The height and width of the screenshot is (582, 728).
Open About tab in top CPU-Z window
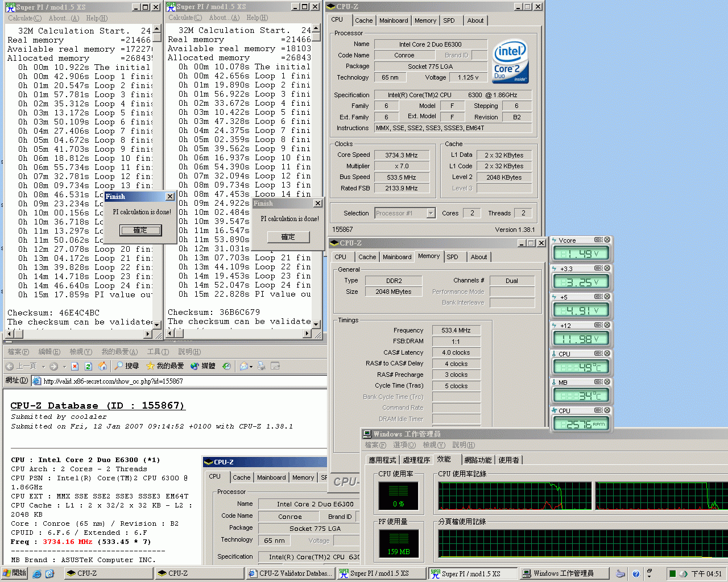point(475,20)
